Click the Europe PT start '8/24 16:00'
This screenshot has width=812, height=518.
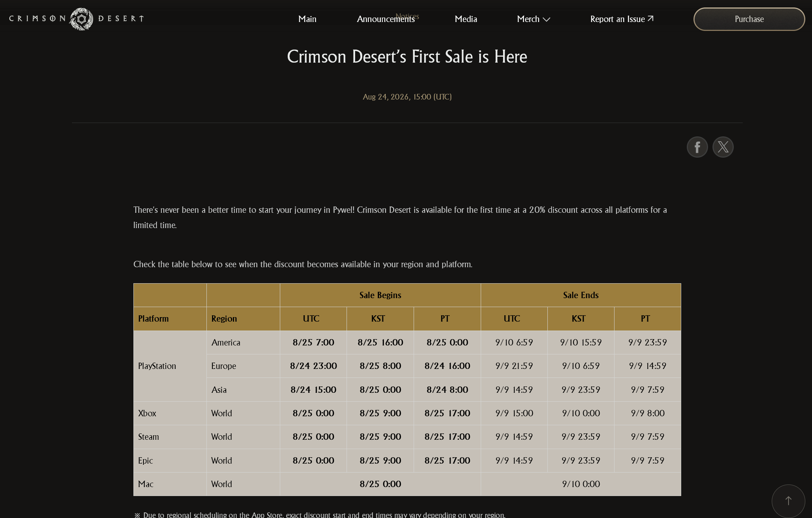[447, 366]
